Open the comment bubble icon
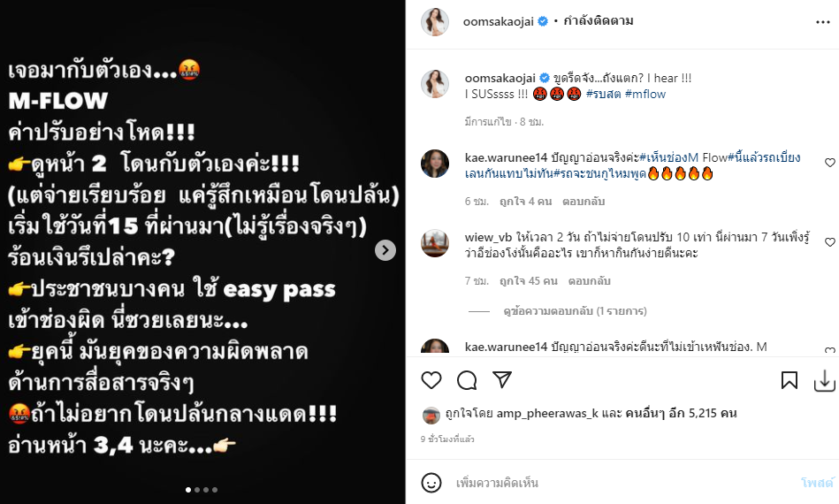The width and height of the screenshot is (839, 504). [x=467, y=380]
